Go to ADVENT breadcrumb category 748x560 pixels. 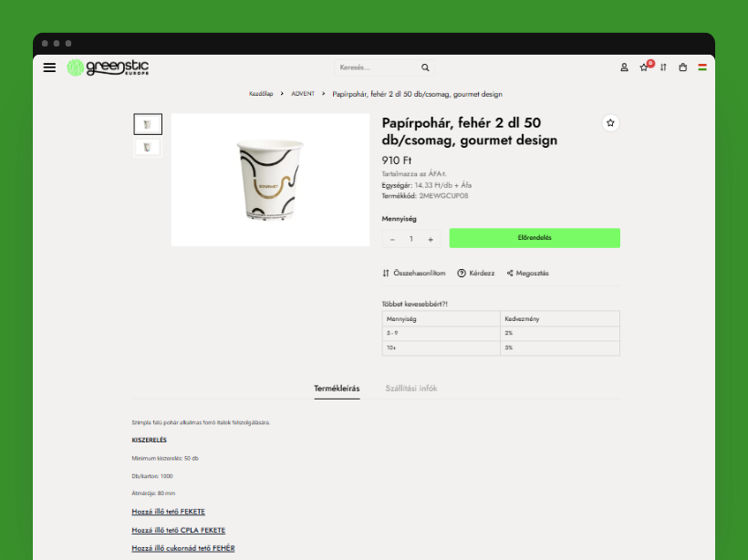(303, 94)
